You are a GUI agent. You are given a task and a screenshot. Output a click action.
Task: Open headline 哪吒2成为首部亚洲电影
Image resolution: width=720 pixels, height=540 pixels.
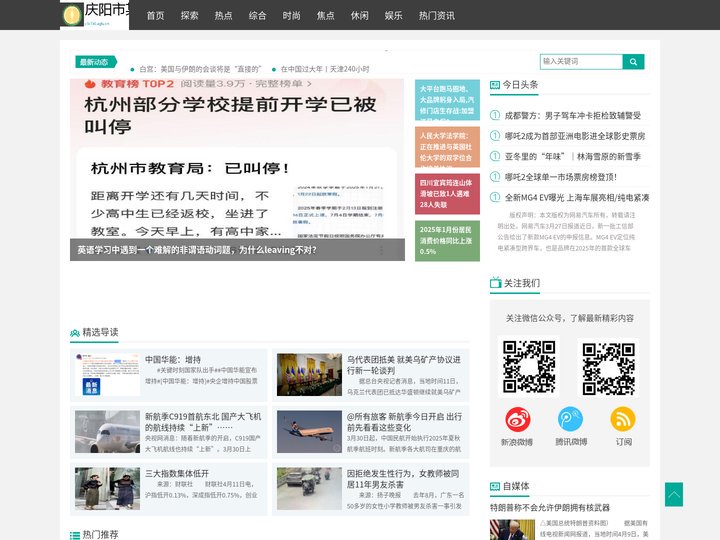575,136
